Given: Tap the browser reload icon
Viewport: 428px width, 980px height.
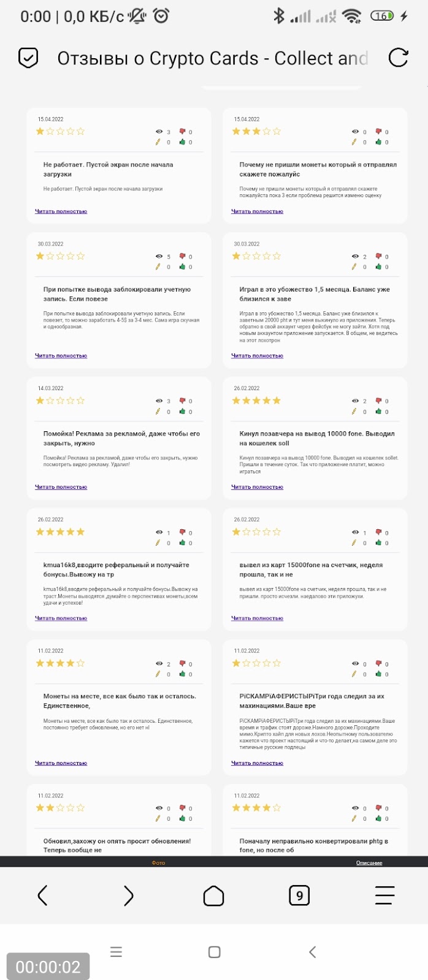Looking at the screenshot, I should (398, 58).
